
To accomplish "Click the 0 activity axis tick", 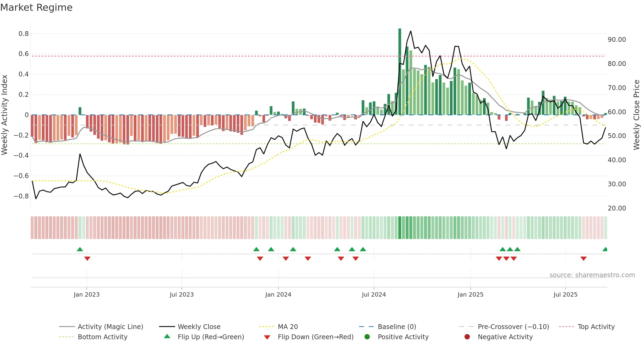I will [x=27, y=115].
